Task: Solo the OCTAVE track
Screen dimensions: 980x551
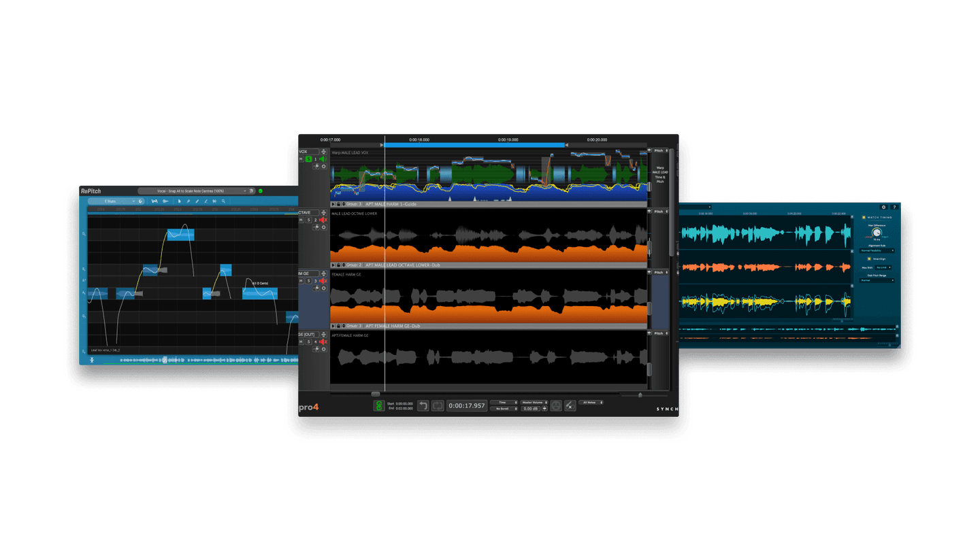Action: click(308, 220)
